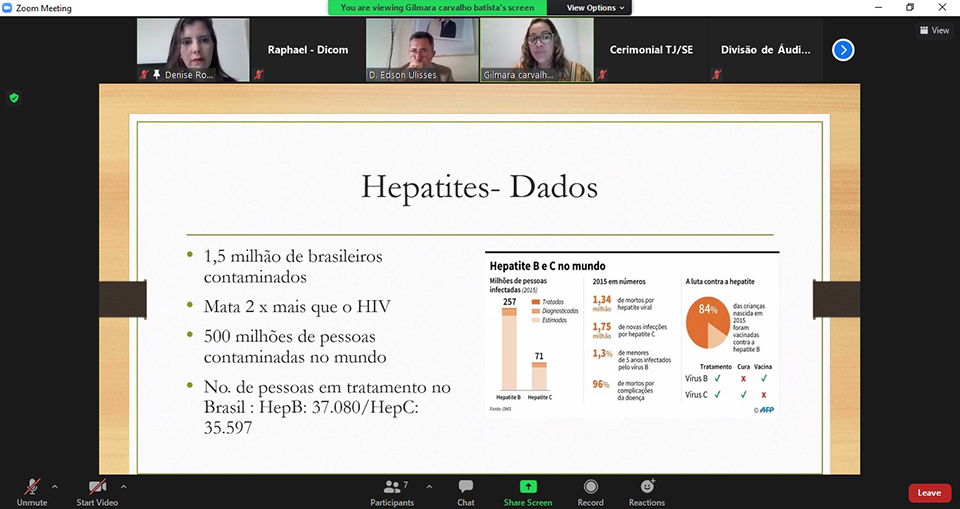Leave the meeting

(929, 492)
